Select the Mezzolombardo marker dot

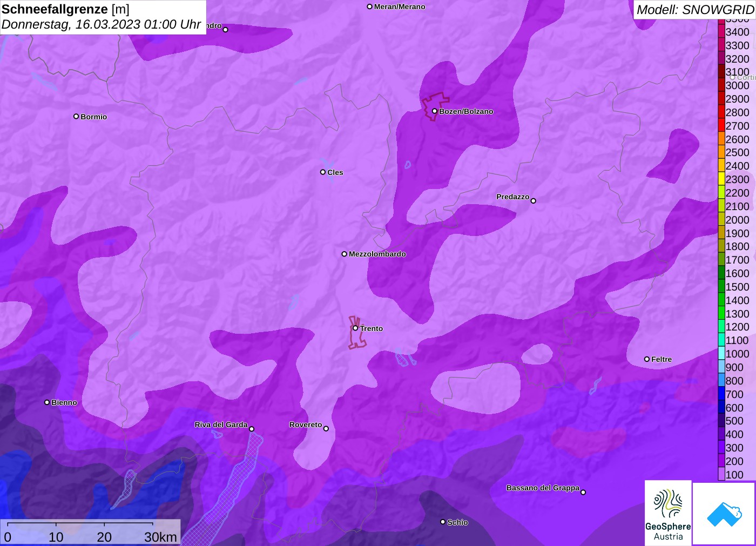point(345,254)
